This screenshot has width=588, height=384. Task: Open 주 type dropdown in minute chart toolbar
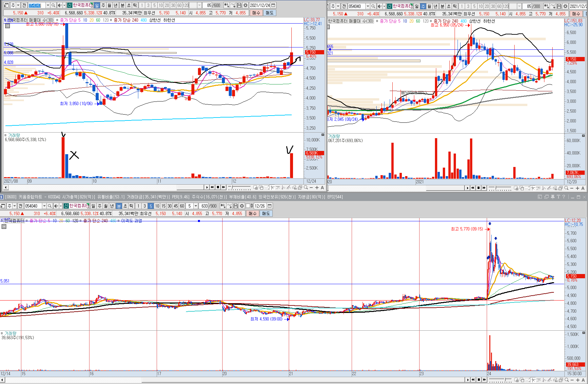(x=15, y=206)
